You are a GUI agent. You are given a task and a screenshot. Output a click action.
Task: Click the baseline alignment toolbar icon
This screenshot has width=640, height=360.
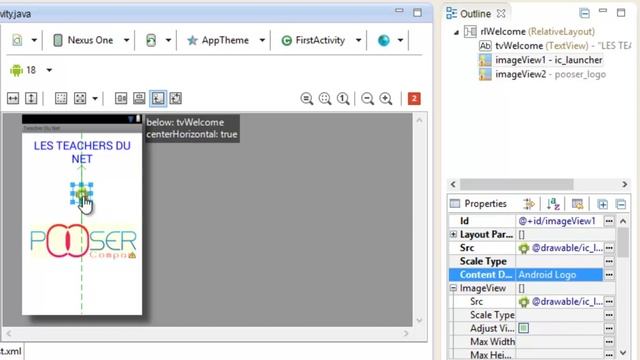pyautogui.click(x=121, y=98)
